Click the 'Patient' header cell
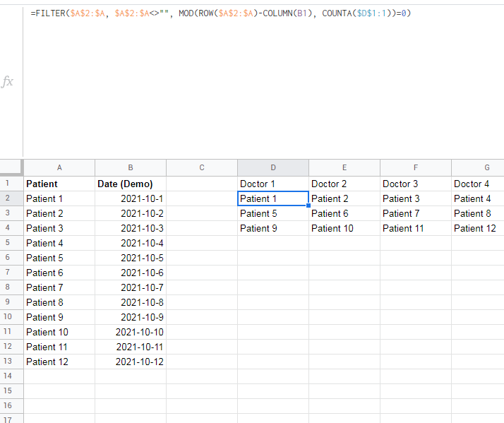Image resolution: width=504 pixels, height=423 pixels. click(x=59, y=184)
